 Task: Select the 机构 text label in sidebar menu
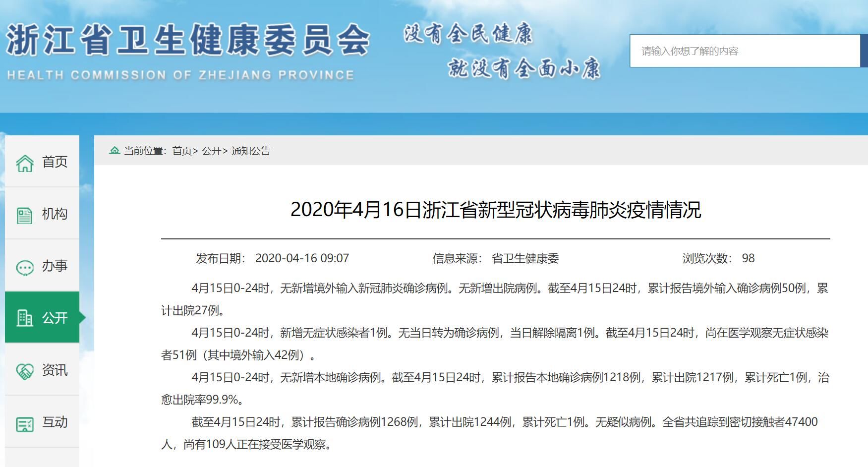55,214
